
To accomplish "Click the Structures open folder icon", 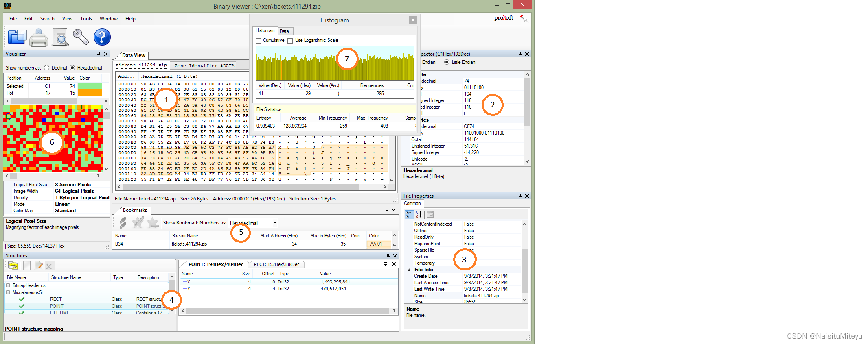I will (x=13, y=266).
